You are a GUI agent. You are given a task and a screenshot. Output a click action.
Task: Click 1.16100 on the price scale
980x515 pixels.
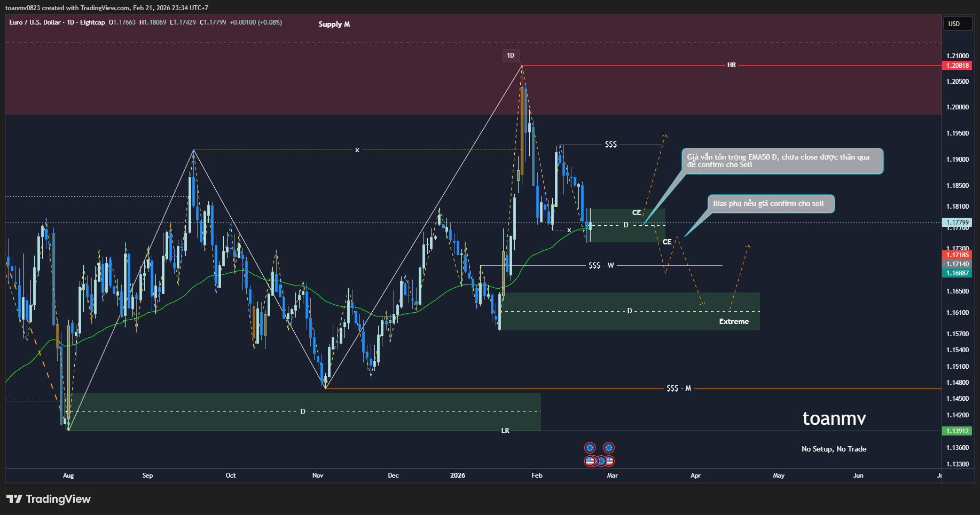click(958, 313)
